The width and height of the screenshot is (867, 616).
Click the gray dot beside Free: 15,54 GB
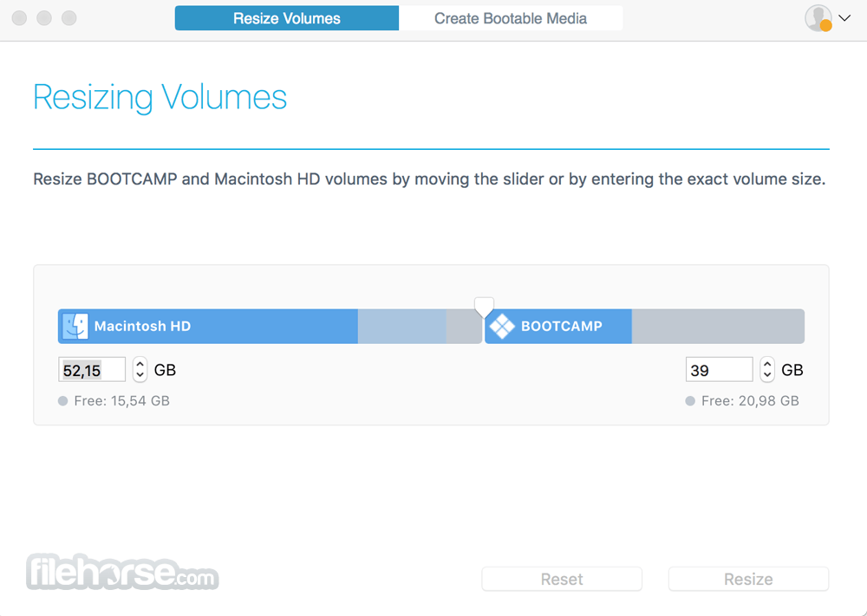pyautogui.click(x=63, y=401)
